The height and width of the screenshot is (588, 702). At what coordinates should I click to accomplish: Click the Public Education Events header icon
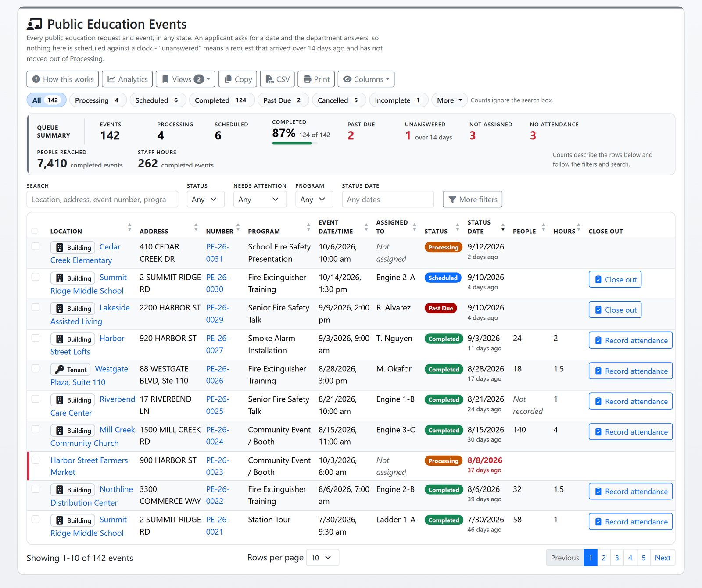[x=35, y=24]
